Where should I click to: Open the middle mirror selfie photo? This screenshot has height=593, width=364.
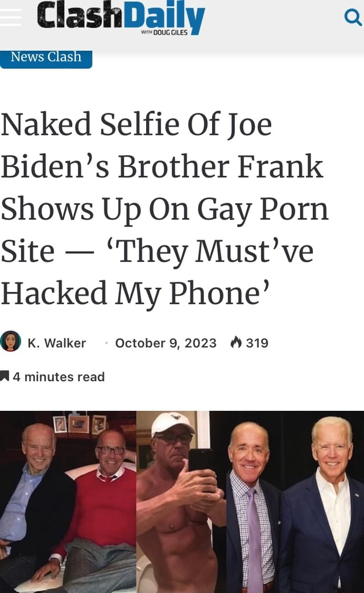pos(181,502)
